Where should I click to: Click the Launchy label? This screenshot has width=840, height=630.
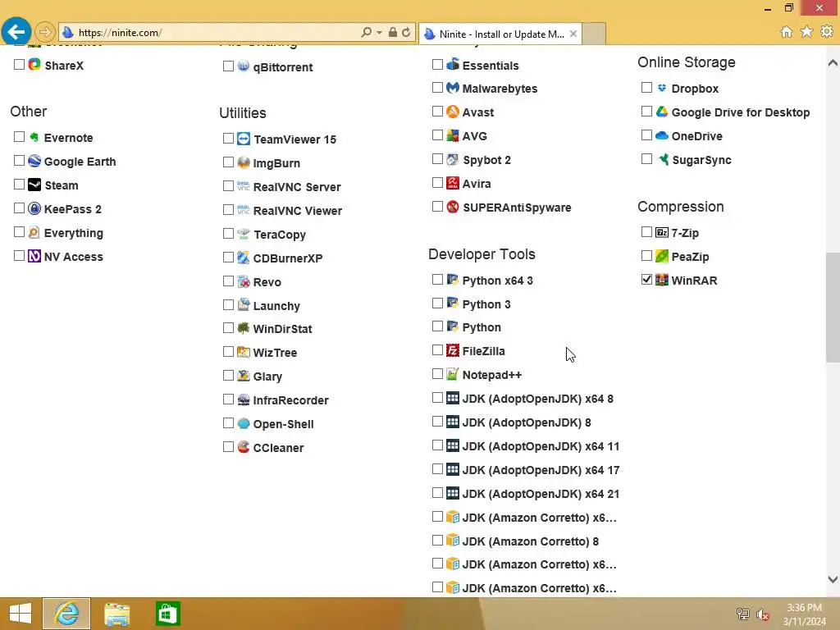(x=276, y=306)
